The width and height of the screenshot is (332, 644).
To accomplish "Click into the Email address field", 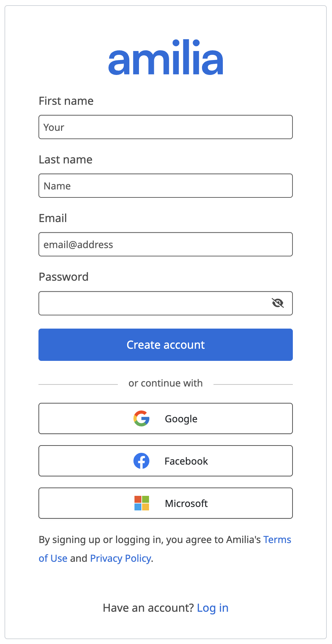I will coord(166,244).
